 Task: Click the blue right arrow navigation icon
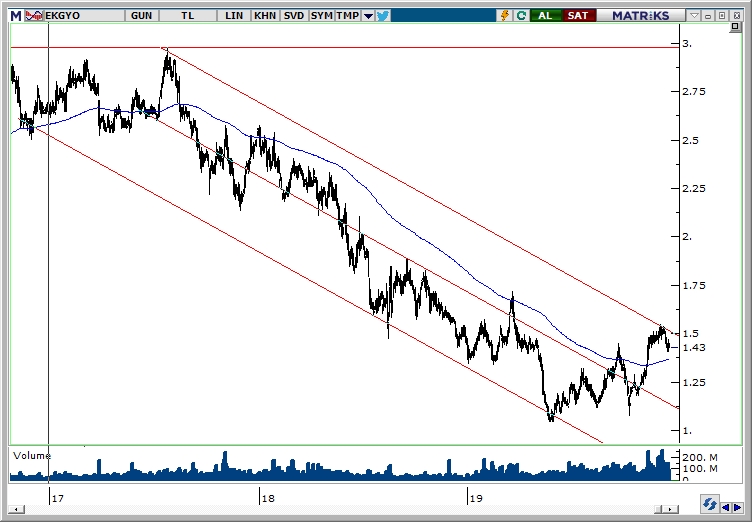[x=737, y=507]
